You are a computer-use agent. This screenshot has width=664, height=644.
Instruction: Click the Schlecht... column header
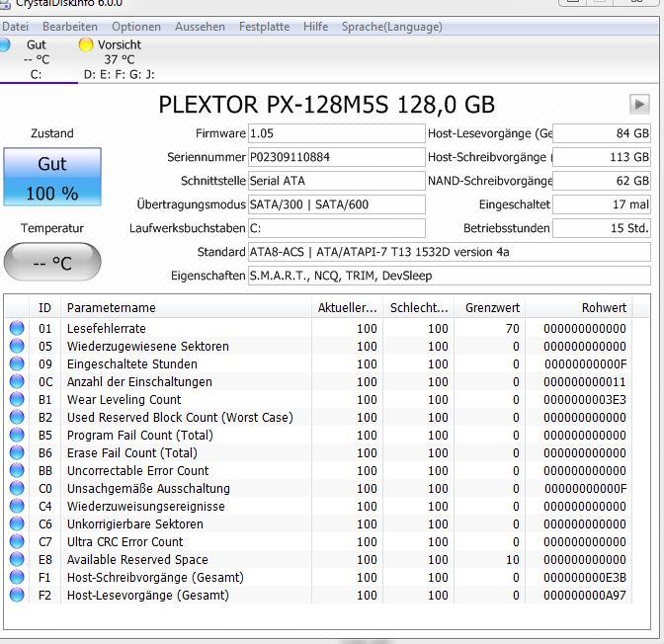coord(418,308)
